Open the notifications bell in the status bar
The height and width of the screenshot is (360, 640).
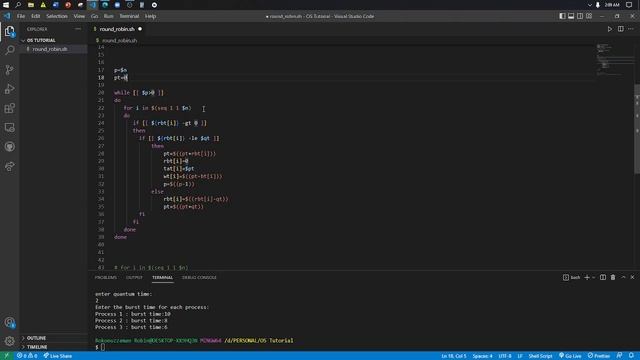tap(631, 356)
